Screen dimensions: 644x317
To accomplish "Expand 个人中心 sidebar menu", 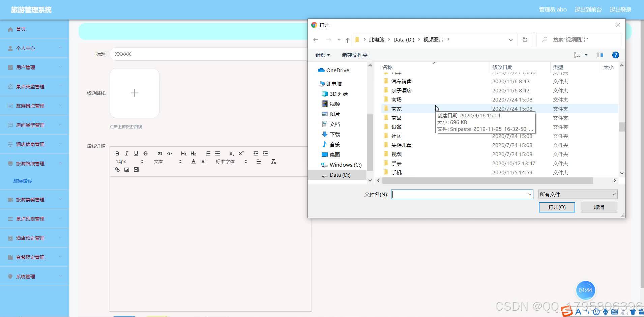I will [34, 48].
